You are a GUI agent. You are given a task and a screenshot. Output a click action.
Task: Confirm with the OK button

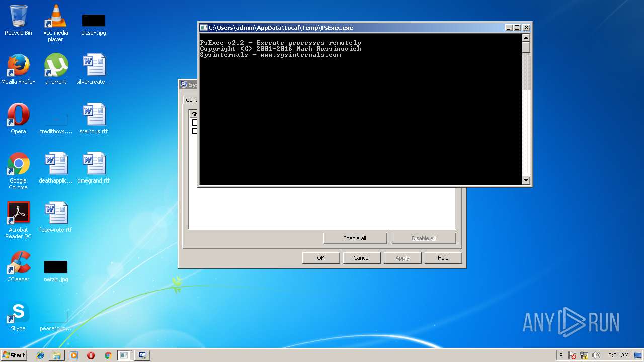tap(320, 258)
